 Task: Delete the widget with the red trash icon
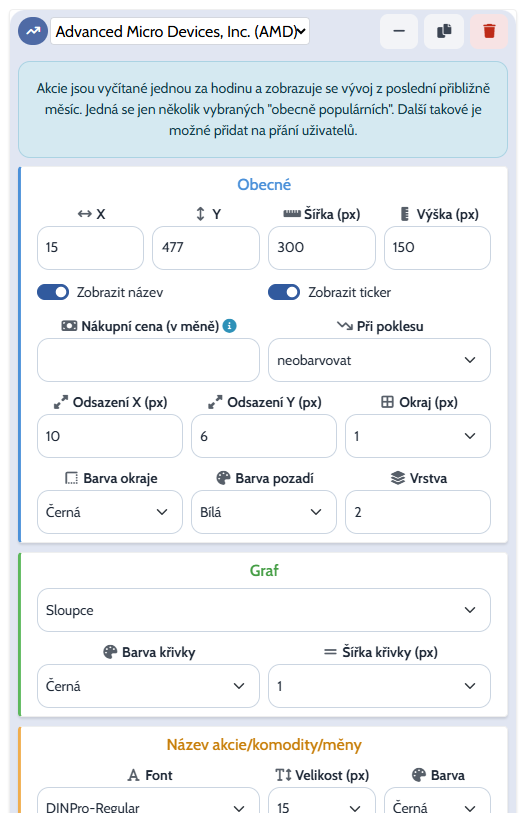[489, 31]
